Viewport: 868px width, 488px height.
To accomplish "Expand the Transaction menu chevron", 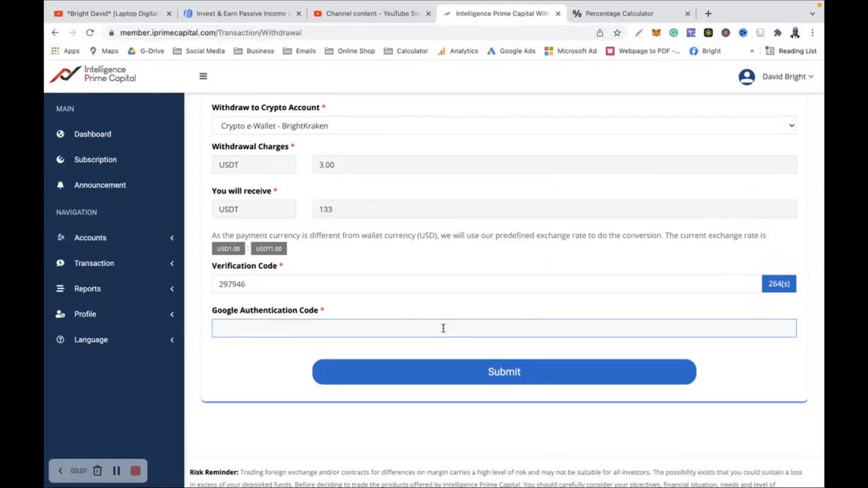I will tap(172, 264).
